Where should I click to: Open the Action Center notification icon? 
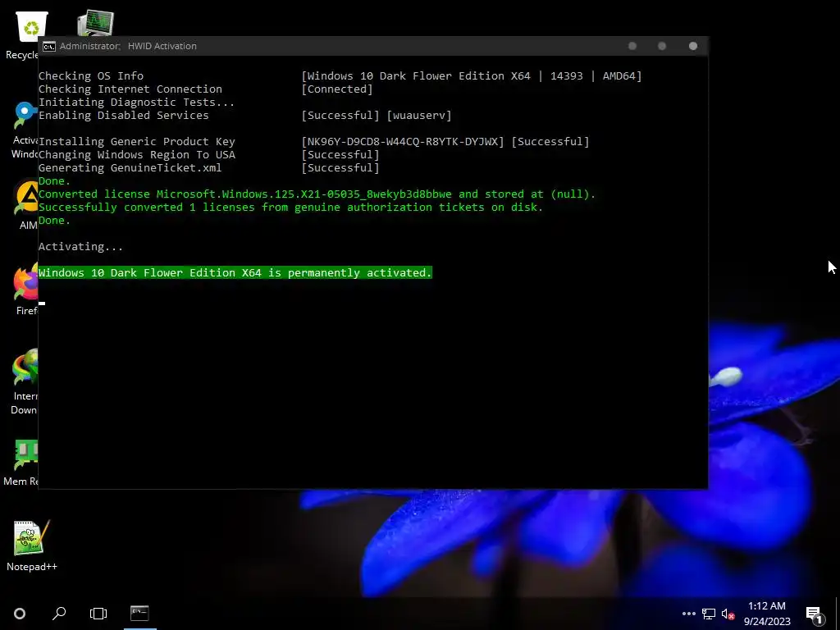tap(814, 614)
